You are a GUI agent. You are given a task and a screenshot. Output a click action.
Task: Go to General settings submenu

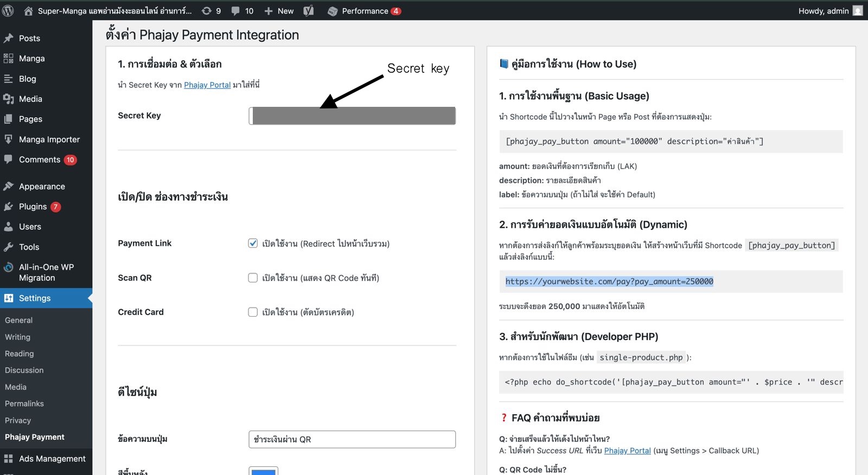pos(18,320)
